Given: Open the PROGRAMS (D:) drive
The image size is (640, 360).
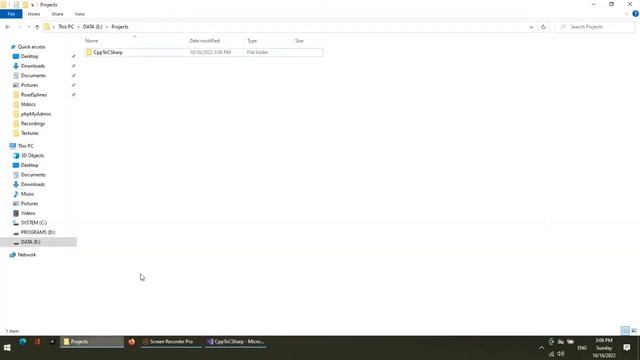Looking at the screenshot, I should 38,232.
